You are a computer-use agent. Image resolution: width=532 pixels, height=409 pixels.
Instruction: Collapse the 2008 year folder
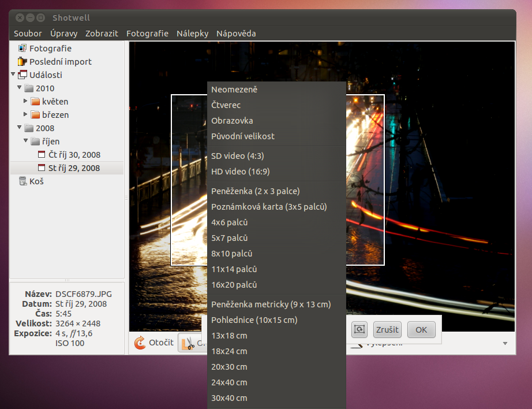tap(19, 128)
